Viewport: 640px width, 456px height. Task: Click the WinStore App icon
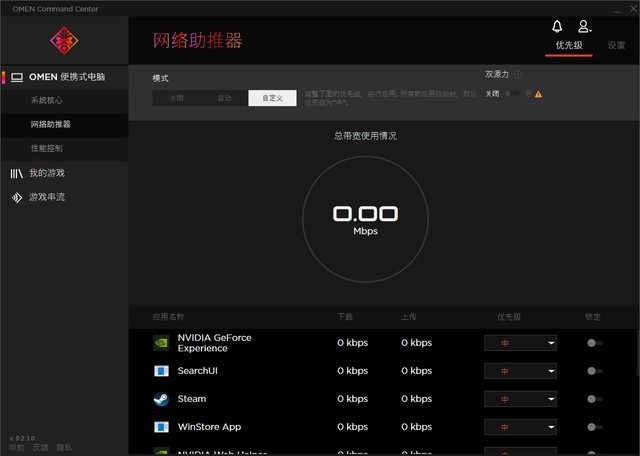point(161,427)
